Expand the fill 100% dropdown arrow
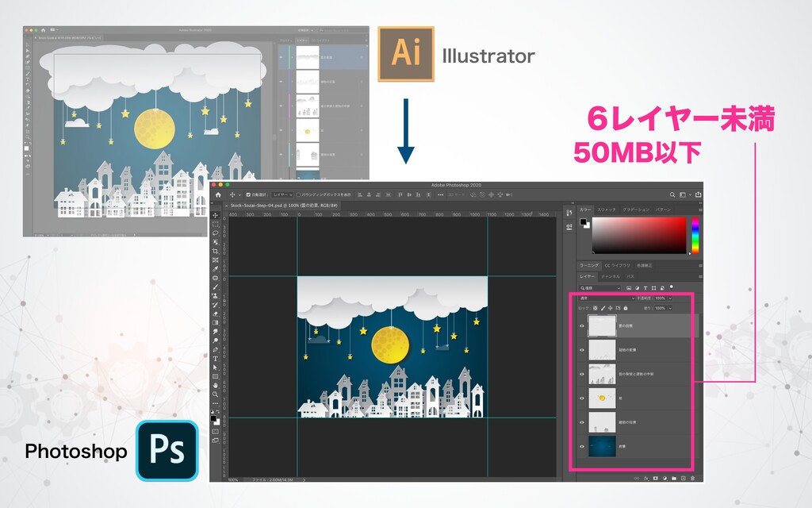Image resolution: width=812 pixels, height=508 pixels. 670,308
